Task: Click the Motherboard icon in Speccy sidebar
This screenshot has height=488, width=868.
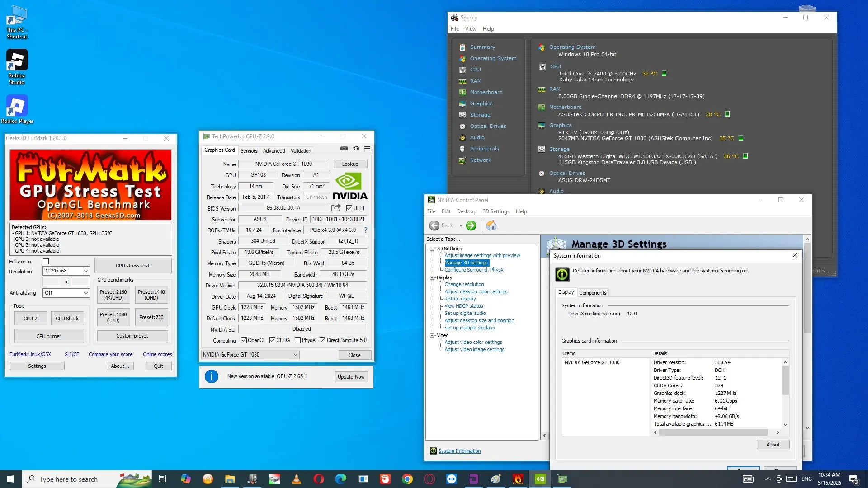Action: pyautogui.click(x=462, y=92)
